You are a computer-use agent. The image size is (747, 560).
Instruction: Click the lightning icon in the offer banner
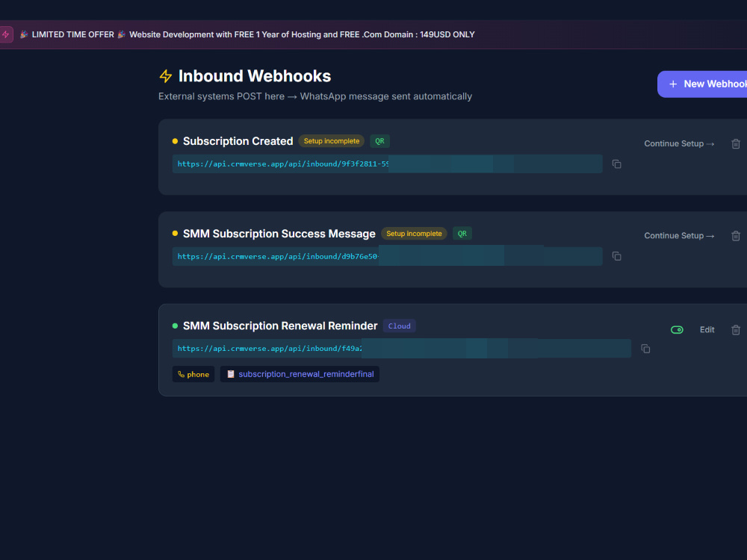point(6,34)
